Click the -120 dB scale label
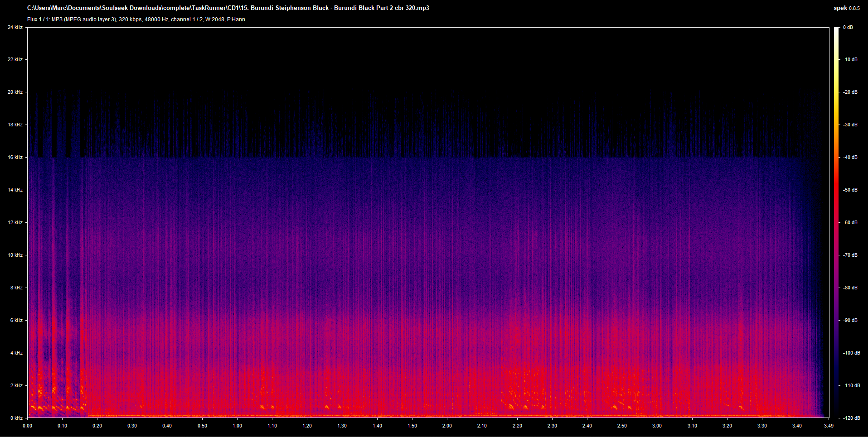 [x=851, y=418]
